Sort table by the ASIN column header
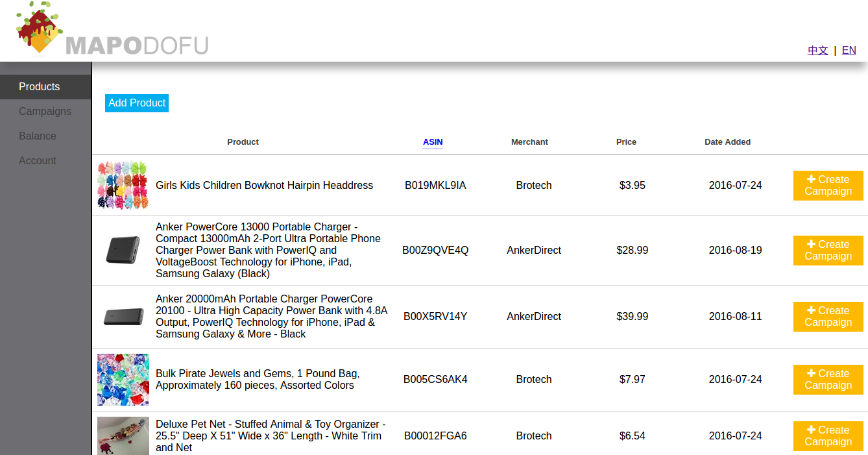Image resolution: width=868 pixels, height=455 pixels. (433, 142)
